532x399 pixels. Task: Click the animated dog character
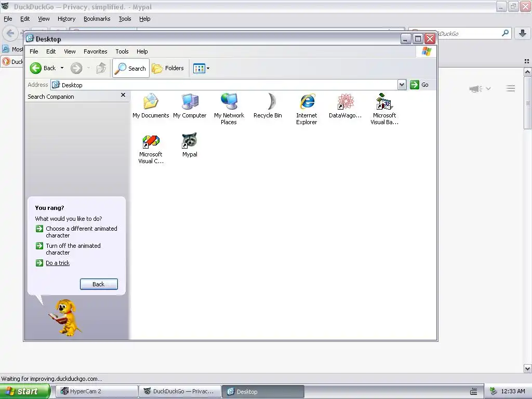[x=66, y=317]
